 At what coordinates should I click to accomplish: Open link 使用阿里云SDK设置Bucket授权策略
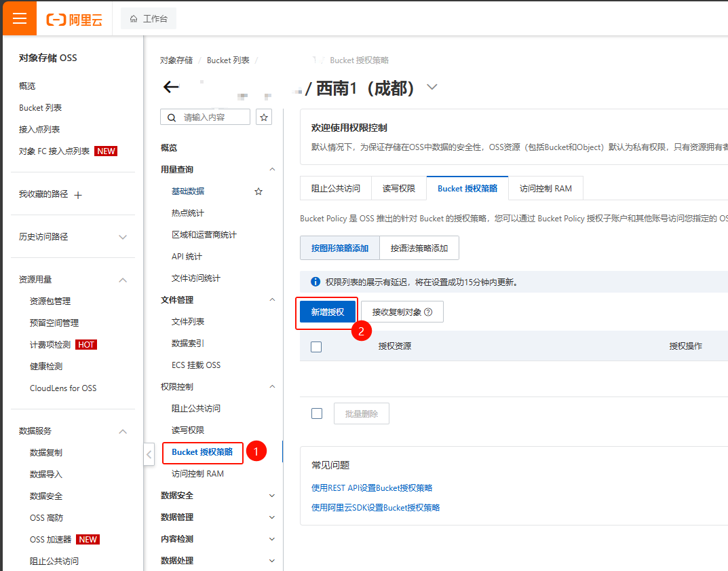pos(376,507)
